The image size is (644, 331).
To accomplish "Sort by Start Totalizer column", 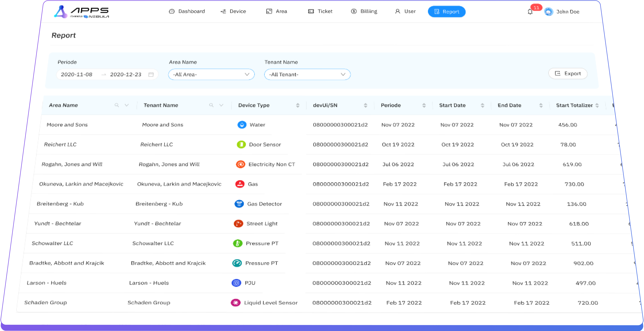I will click(597, 105).
